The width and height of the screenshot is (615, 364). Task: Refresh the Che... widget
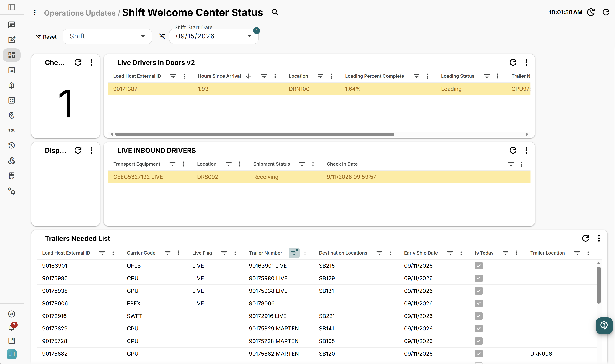(78, 62)
